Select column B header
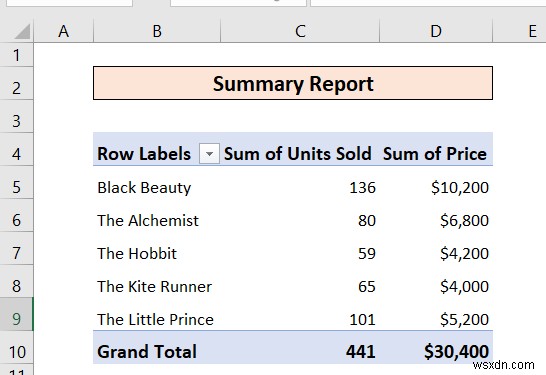This screenshot has height=375, width=546. coord(157,31)
